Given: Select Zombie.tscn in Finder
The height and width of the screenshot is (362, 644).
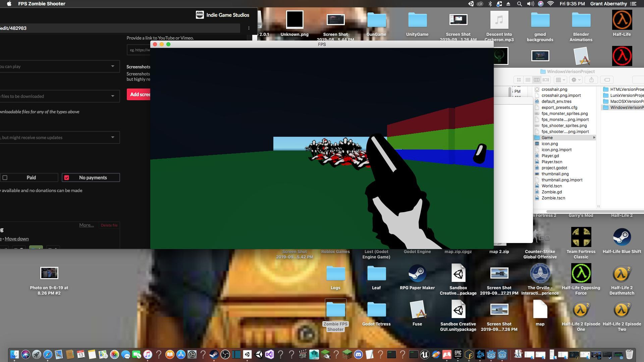Looking at the screenshot, I should tap(553, 198).
